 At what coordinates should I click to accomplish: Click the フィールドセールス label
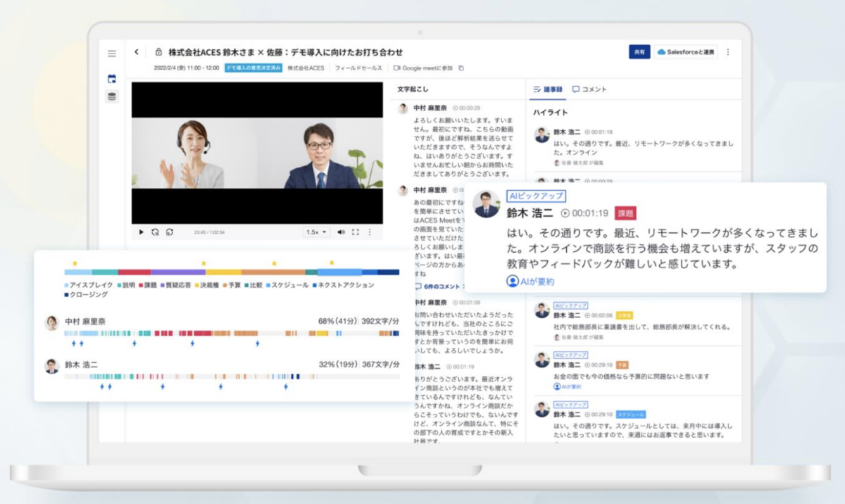358,68
